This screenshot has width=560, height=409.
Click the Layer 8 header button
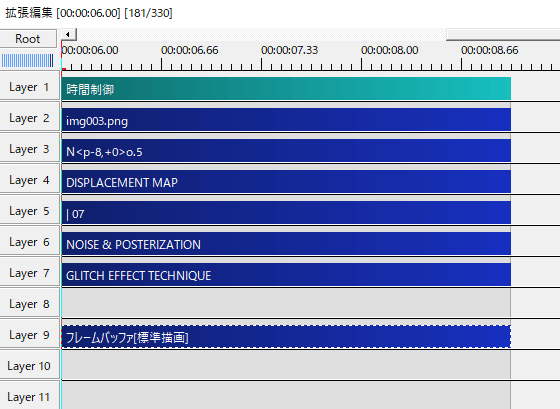point(29,304)
